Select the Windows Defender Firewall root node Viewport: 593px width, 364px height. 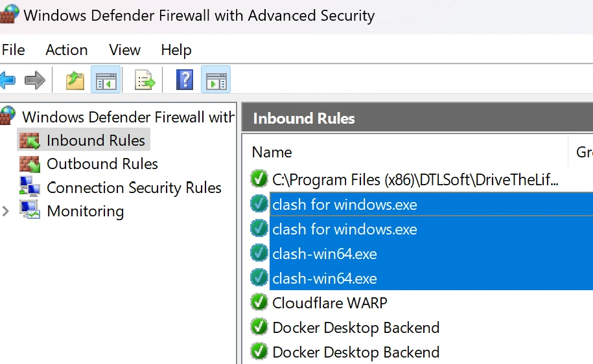128,117
